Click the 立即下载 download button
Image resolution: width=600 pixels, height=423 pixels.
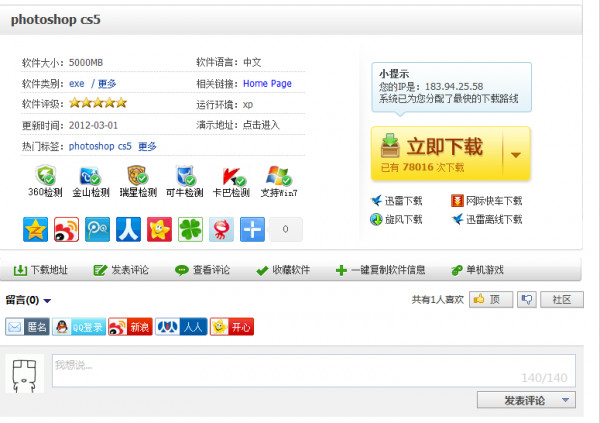pos(437,154)
